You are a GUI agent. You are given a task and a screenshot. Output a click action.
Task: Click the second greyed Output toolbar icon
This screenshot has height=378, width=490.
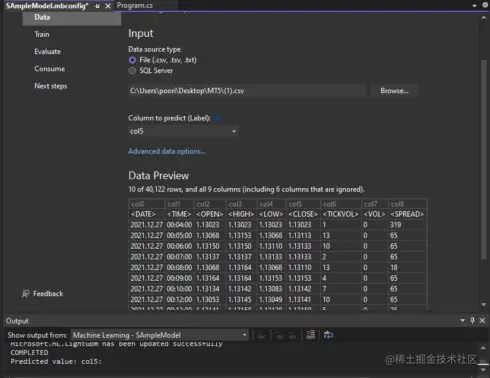280,335
